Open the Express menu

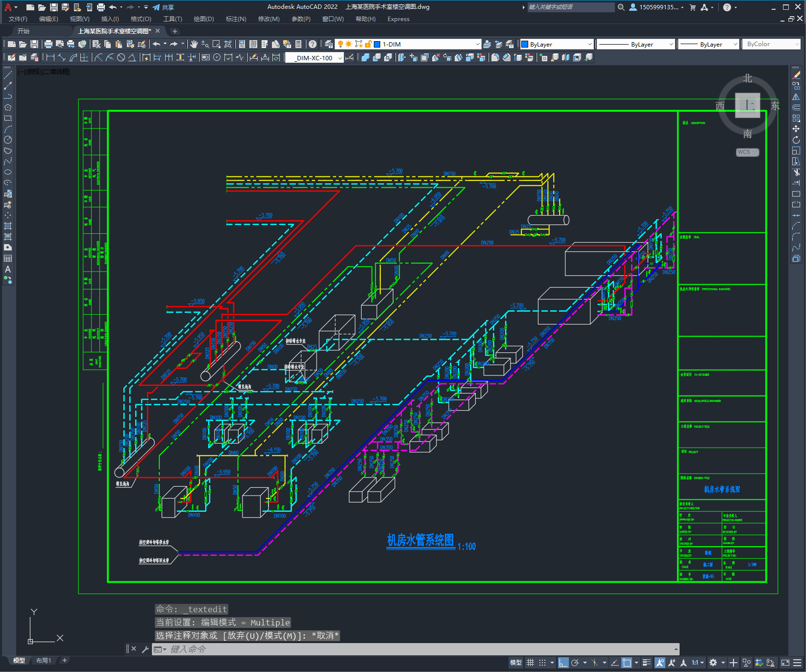[x=398, y=19]
